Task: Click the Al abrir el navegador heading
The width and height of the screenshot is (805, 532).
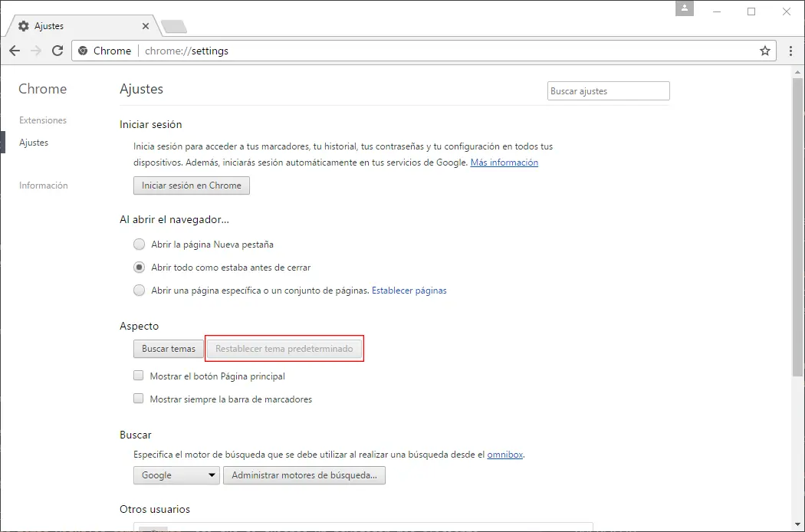Action: [x=174, y=219]
